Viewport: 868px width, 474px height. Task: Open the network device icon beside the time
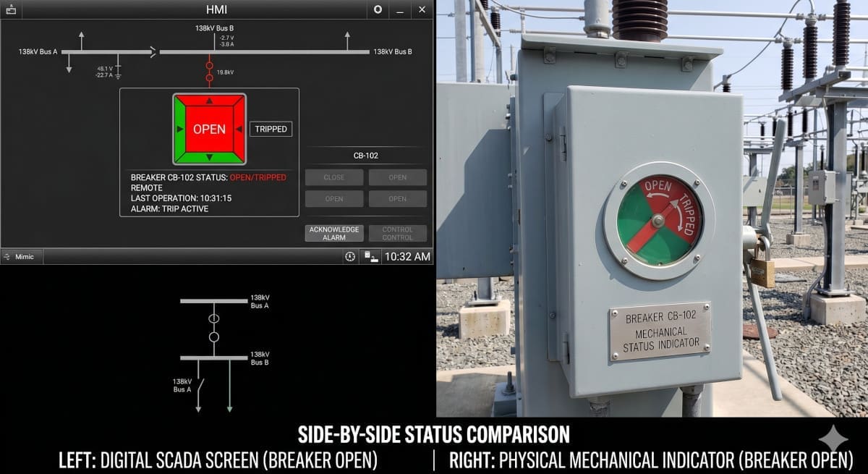click(x=370, y=256)
